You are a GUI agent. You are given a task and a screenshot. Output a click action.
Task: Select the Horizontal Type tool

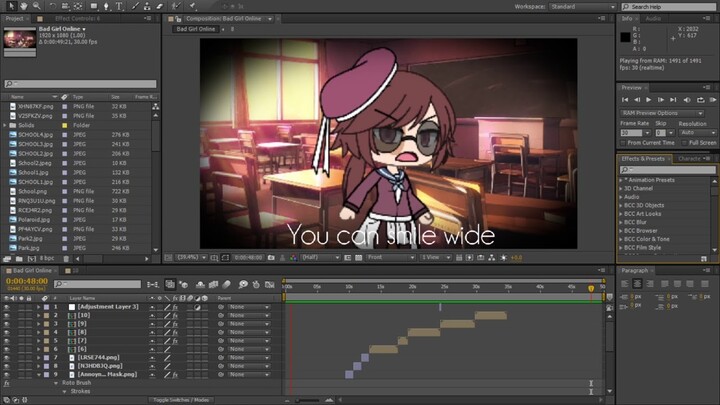(119, 6)
